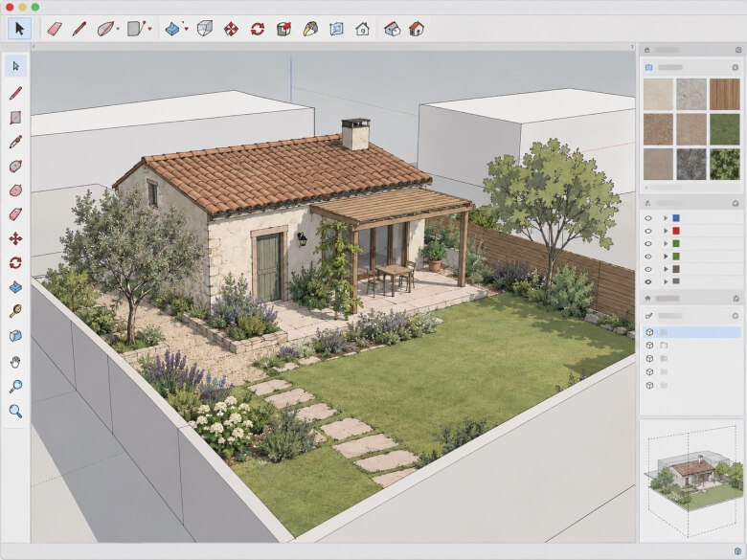Open the dropdown arrow beside the shape tool

pos(150,29)
